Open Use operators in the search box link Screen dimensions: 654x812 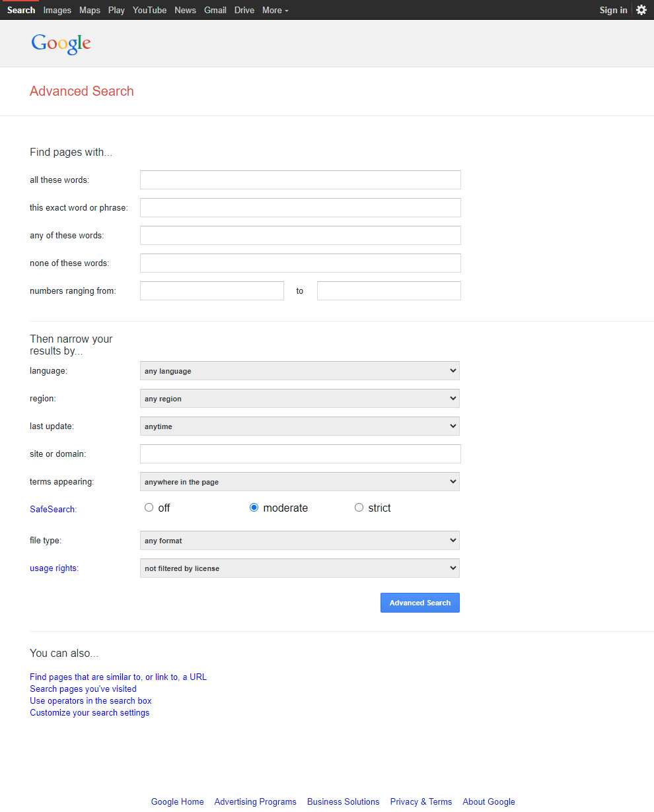[91, 700]
